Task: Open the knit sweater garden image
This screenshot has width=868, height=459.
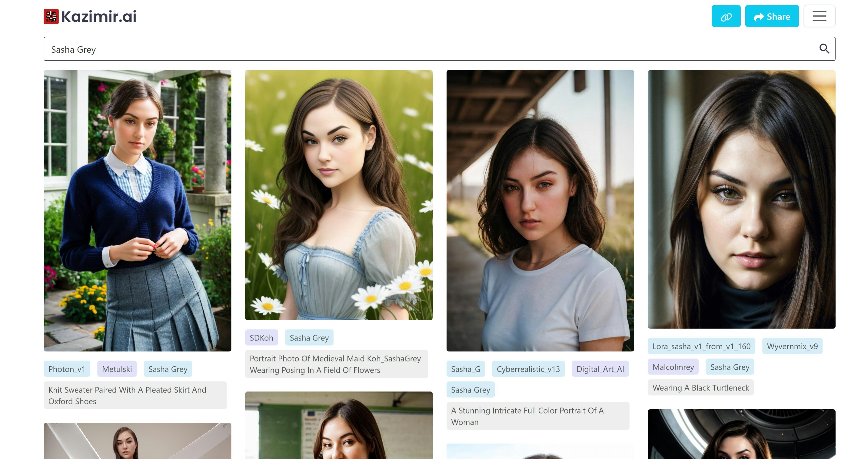Action: click(137, 211)
